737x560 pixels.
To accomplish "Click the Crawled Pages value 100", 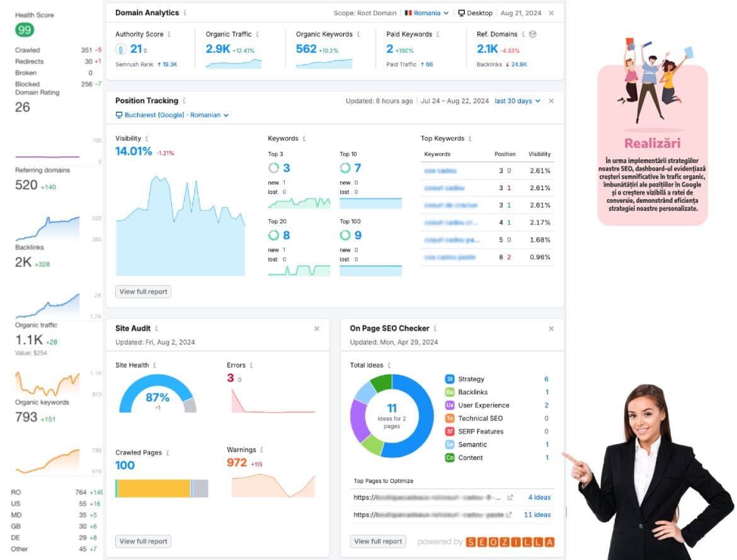I will click(x=125, y=466).
